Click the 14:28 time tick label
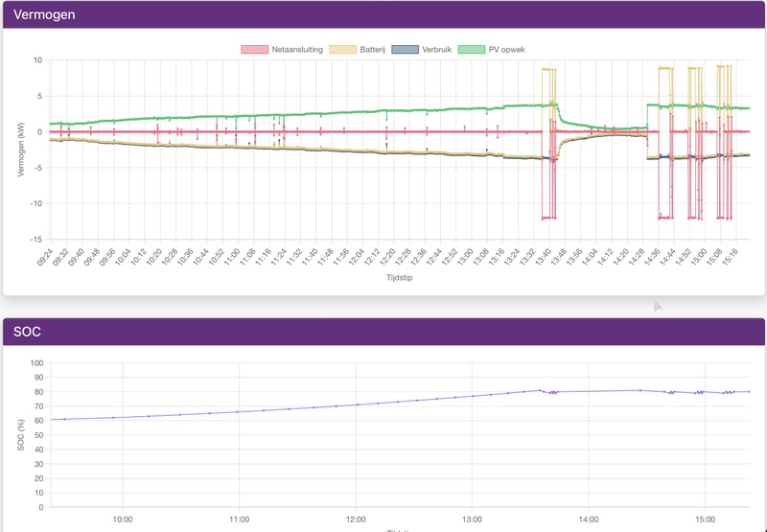767x532 pixels. (x=637, y=257)
